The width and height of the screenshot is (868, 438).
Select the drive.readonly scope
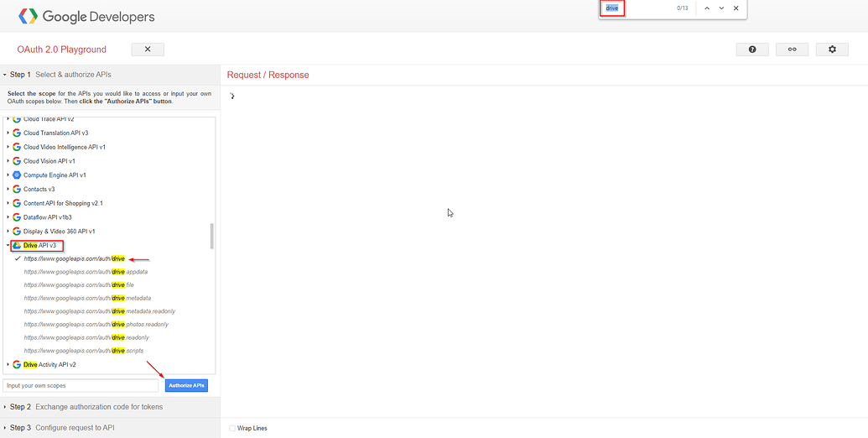[x=86, y=337]
